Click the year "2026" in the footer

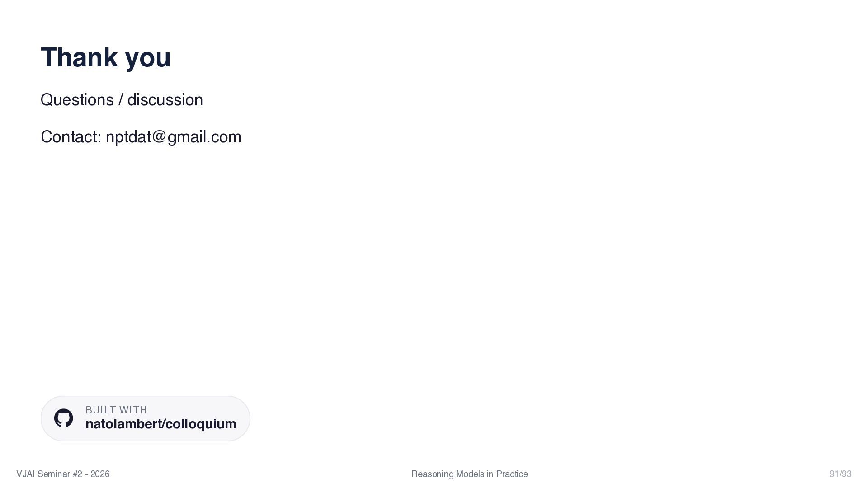tap(100, 474)
